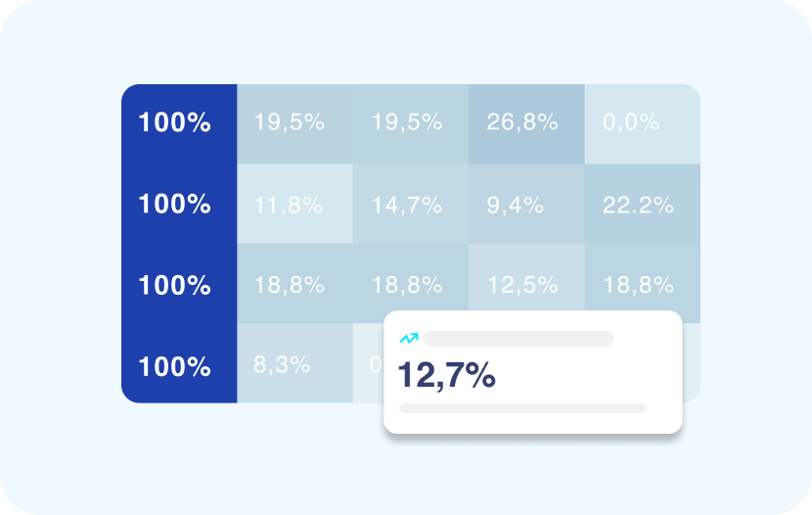The height and width of the screenshot is (515, 812).
Task: Select the 18,8% cell below 11,8%
Action: pos(289,285)
